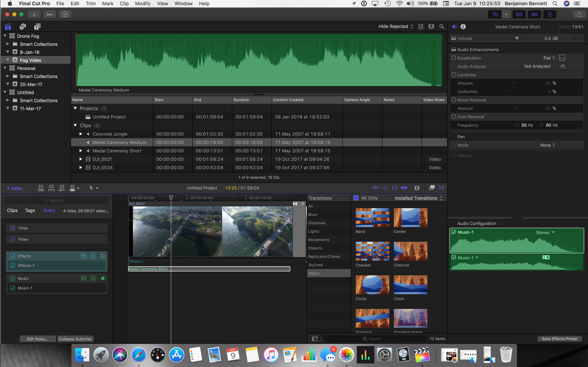588x367 pixels.
Task: Open the Transitions browser bowtie icon
Action: click(x=441, y=188)
